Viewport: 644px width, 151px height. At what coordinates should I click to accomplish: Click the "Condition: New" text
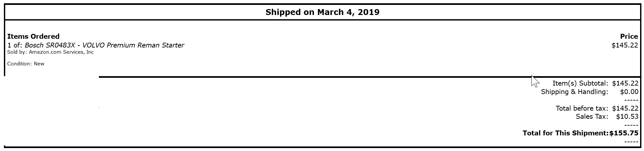point(26,64)
